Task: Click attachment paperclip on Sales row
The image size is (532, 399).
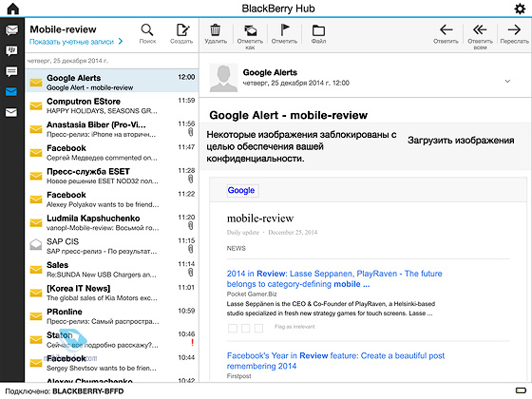Action: pos(191,273)
